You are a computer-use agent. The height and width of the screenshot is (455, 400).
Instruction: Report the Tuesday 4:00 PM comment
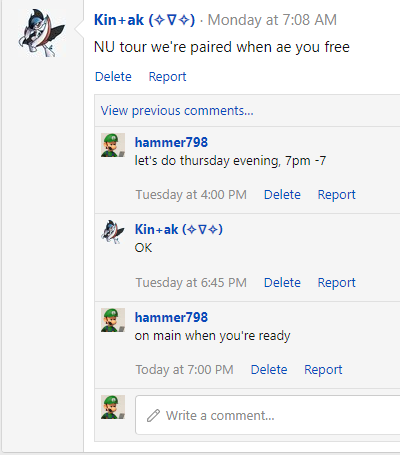click(x=337, y=194)
